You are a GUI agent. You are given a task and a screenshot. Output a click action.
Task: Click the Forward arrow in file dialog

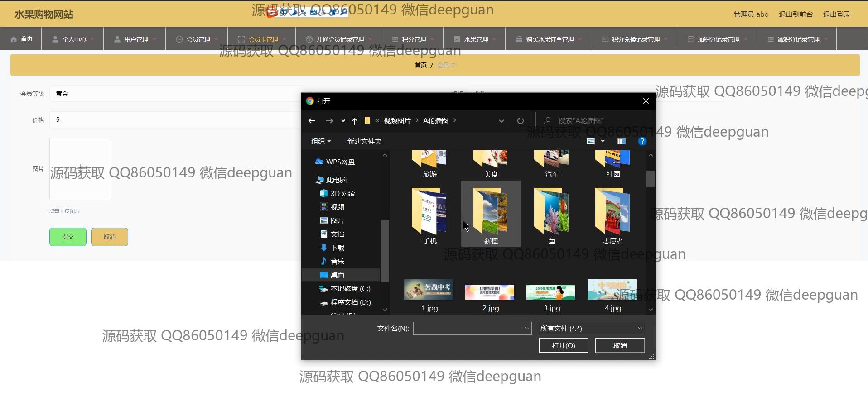pos(329,121)
